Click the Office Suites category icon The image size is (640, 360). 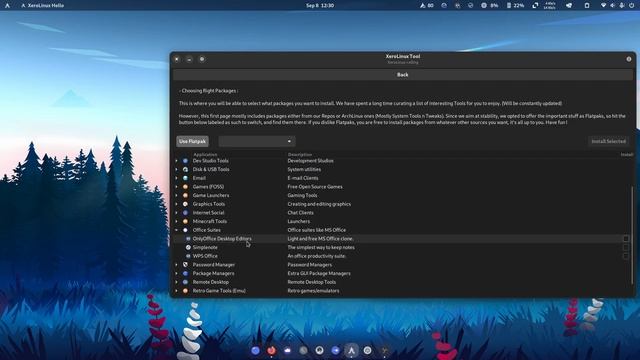click(185, 230)
